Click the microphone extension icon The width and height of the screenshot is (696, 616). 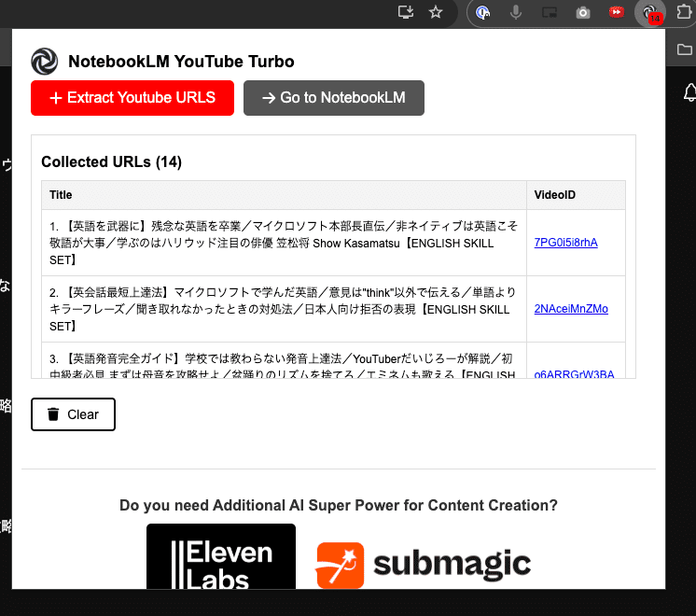[516, 13]
